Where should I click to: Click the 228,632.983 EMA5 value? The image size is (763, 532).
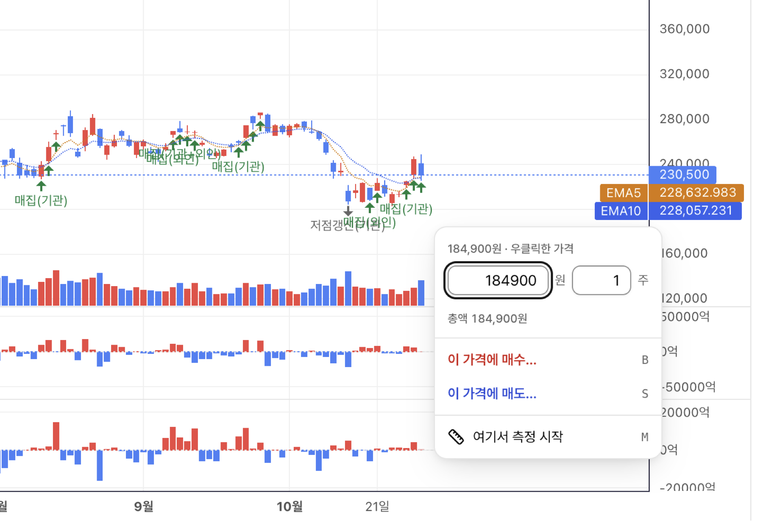696,192
